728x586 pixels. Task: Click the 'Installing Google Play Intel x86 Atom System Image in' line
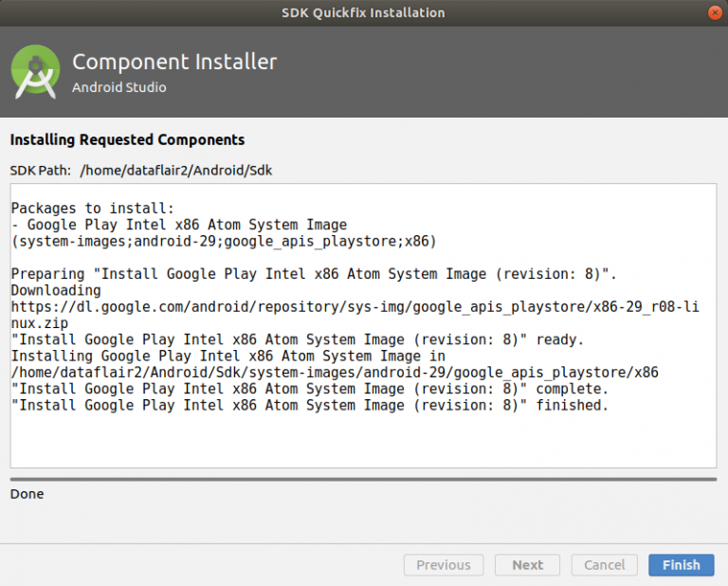point(227,357)
